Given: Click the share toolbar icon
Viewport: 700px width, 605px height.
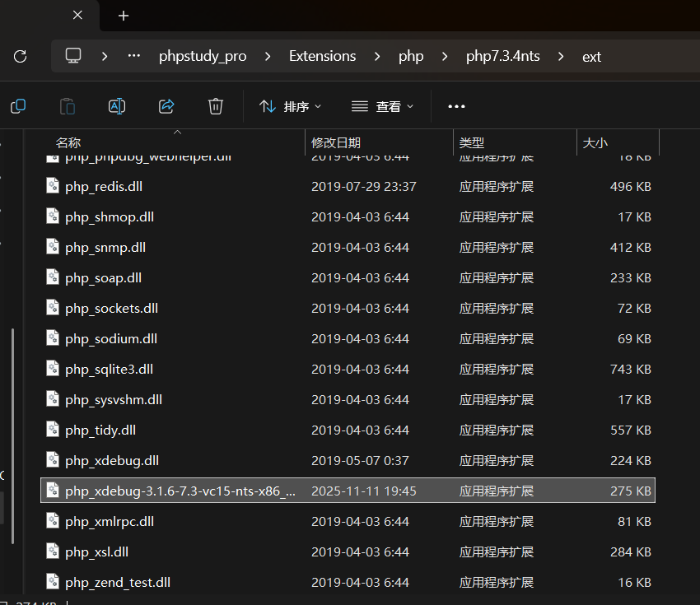Looking at the screenshot, I should [166, 106].
